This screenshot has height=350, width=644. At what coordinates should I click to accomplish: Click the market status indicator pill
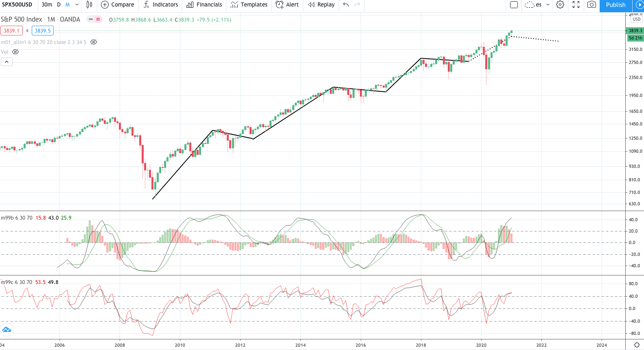point(94,19)
